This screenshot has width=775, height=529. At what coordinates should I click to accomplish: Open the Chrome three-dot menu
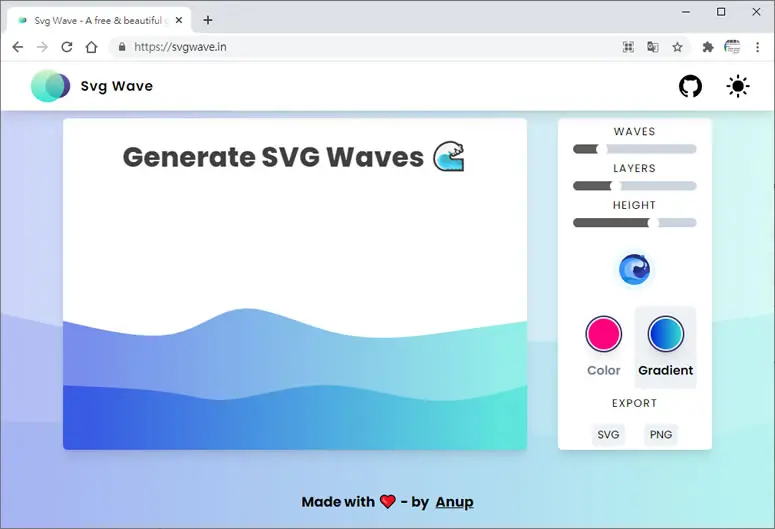[757, 47]
